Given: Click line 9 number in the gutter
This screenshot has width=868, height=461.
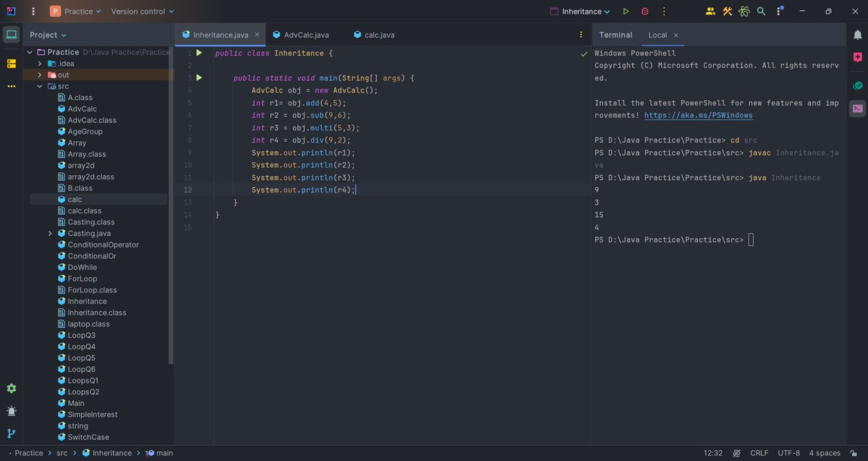Looking at the screenshot, I should tap(189, 153).
